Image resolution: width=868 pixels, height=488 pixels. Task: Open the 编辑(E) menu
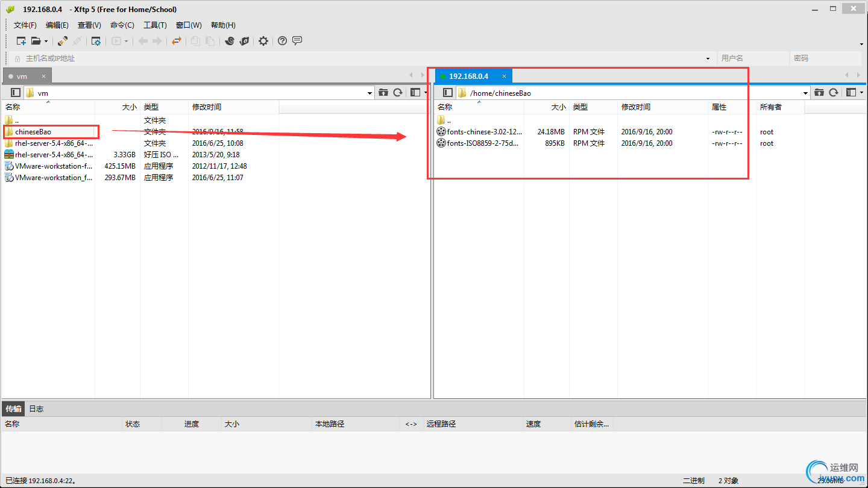pos(57,25)
